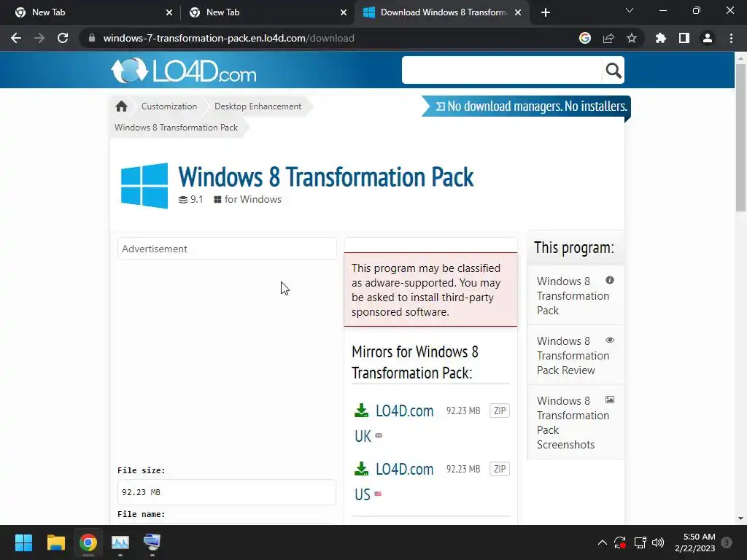Open the Chrome three-dot menu
This screenshot has width=747, height=560.
[731, 38]
